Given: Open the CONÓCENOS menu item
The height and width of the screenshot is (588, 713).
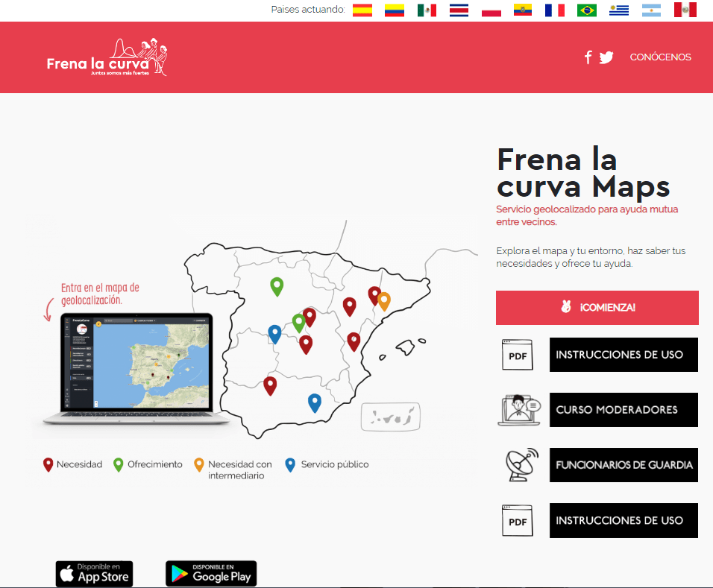Looking at the screenshot, I should tap(660, 57).
